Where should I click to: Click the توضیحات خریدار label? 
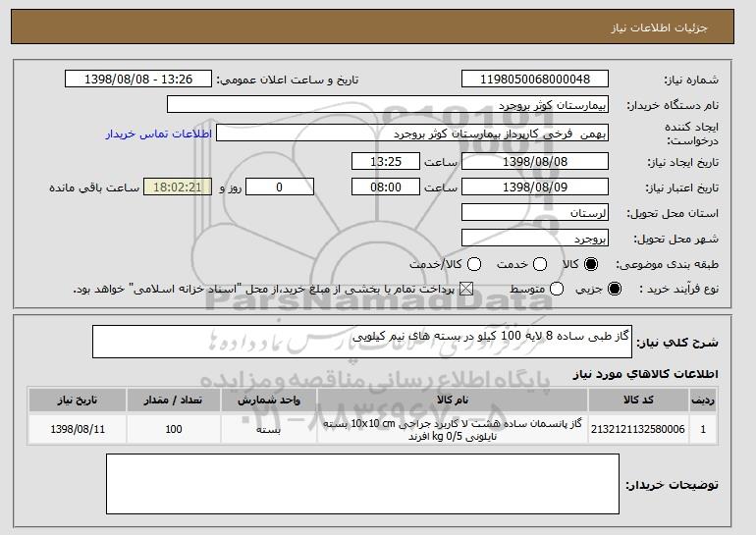coord(672,484)
